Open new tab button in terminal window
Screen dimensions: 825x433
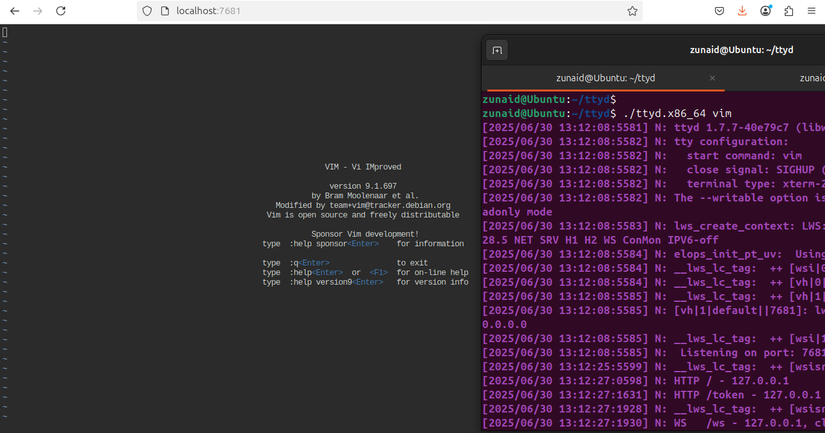497,50
